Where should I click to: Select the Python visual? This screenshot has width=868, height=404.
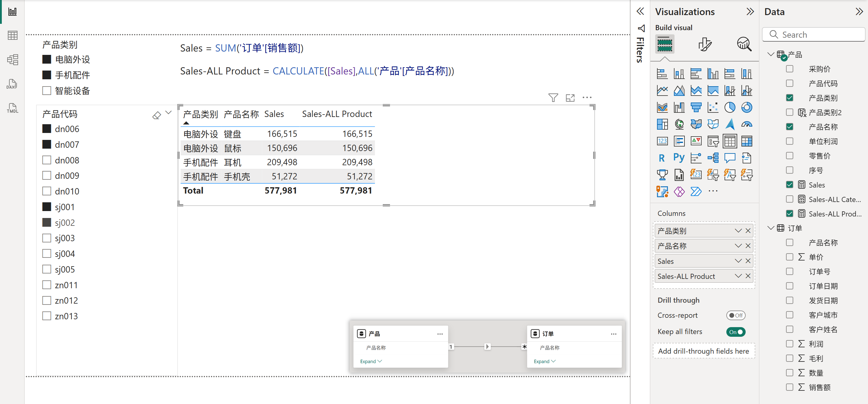click(x=679, y=158)
